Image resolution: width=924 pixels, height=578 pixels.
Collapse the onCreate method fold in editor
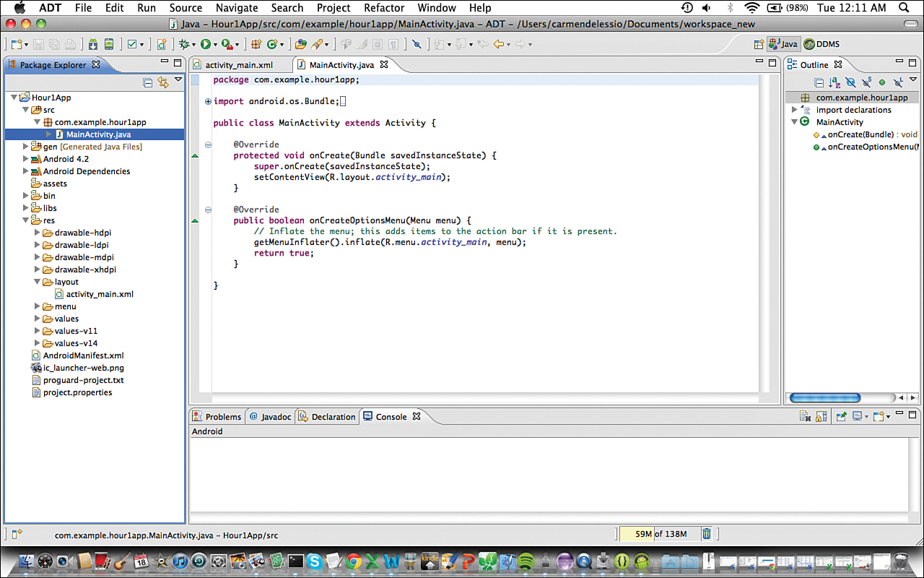(208, 144)
